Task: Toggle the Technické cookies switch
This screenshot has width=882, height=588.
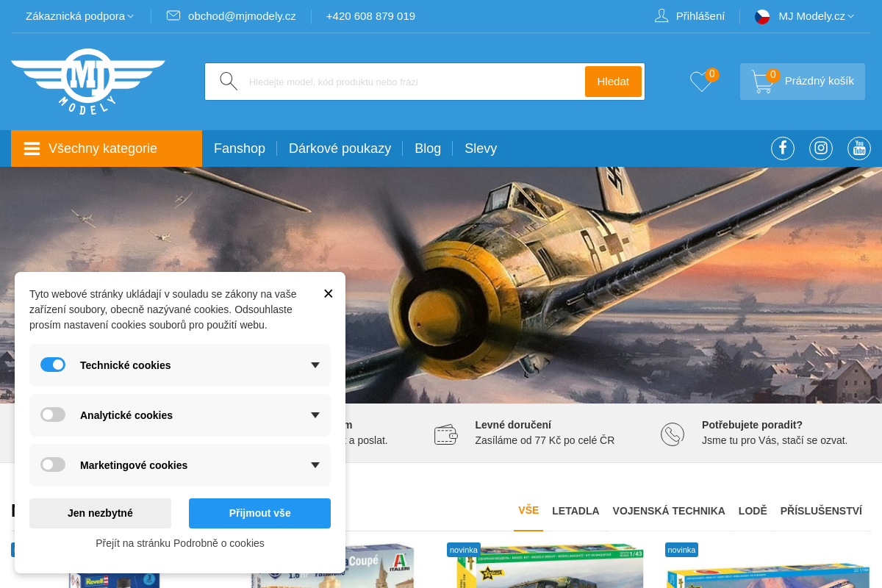Action: (53, 365)
